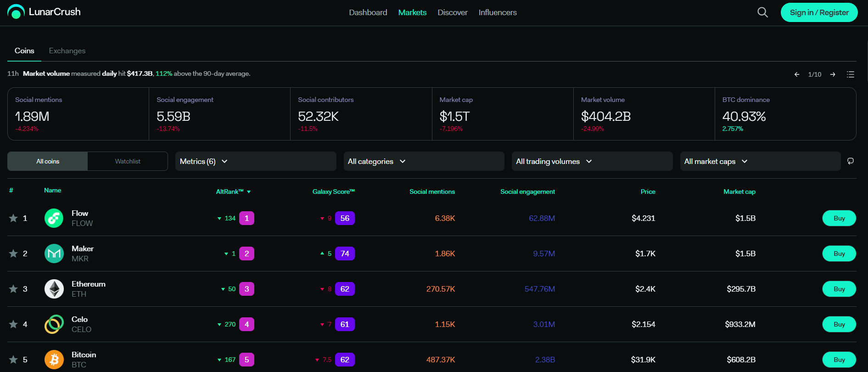
Task: Go to previous insight with left arrow
Action: pos(797,74)
